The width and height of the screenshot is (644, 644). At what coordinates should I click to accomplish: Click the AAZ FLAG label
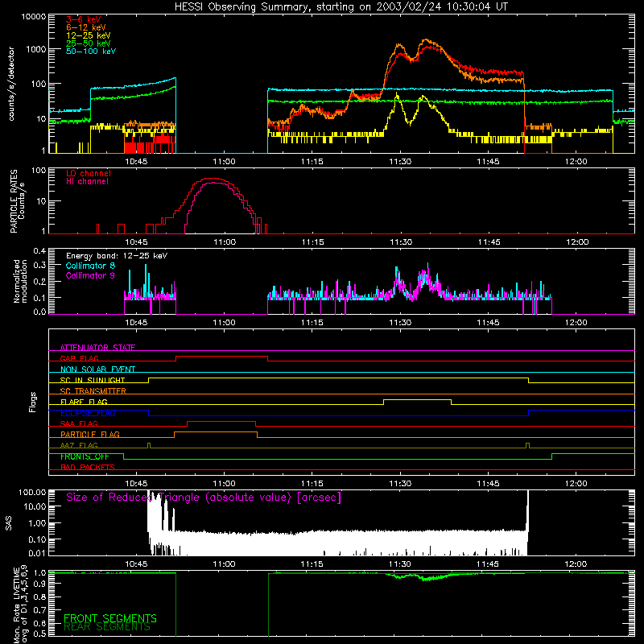coord(79,445)
